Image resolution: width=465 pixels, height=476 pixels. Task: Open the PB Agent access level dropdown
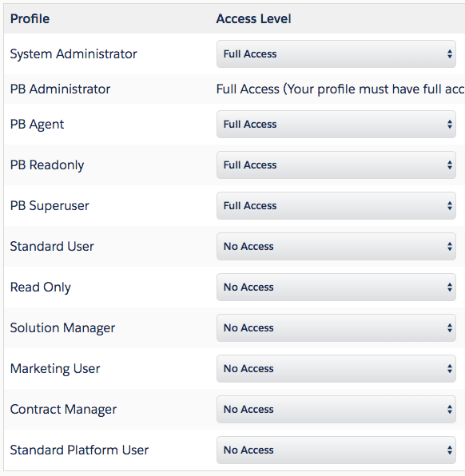pyautogui.click(x=336, y=124)
